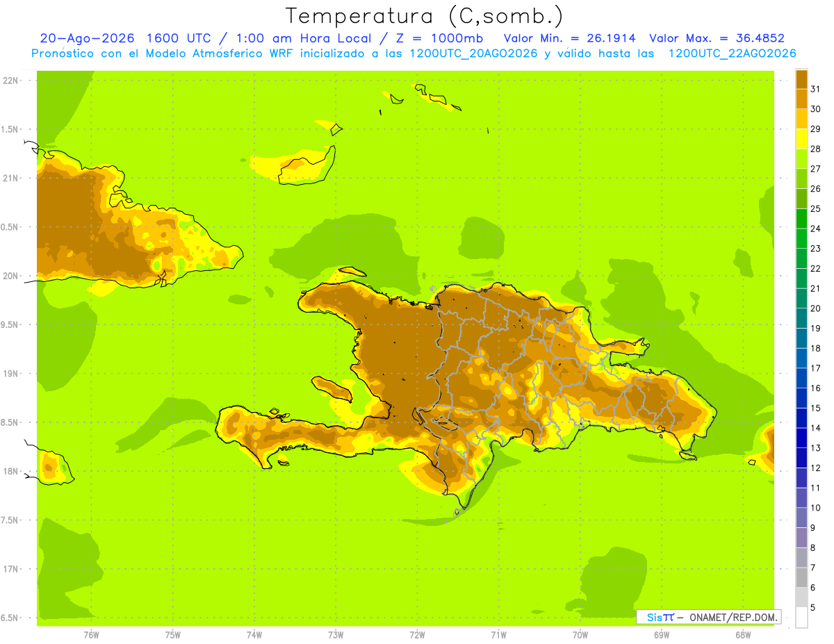Click the '18N' latitude label
The width and height of the screenshot is (834, 644).
[x=11, y=471]
